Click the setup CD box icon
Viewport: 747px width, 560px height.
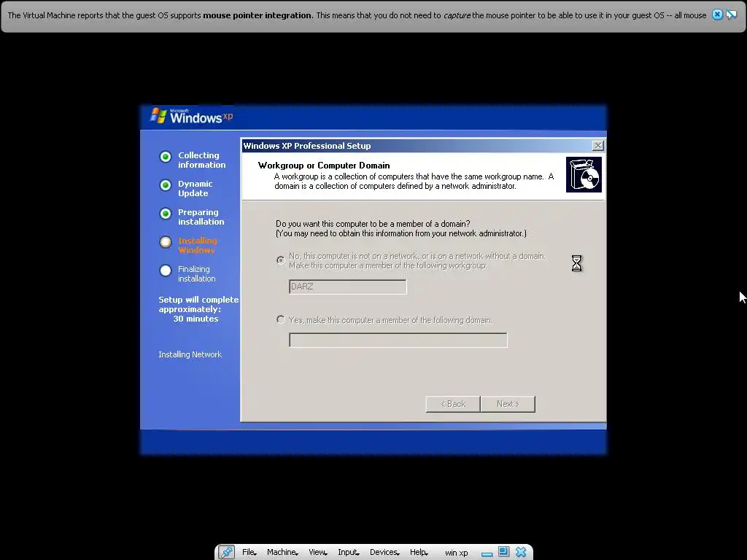(584, 175)
